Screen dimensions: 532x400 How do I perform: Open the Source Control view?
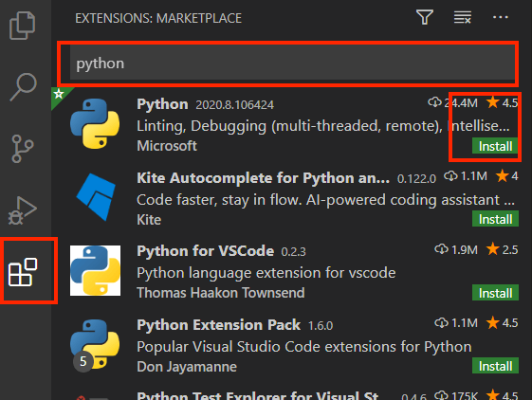pyautogui.click(x=23, y=149)
